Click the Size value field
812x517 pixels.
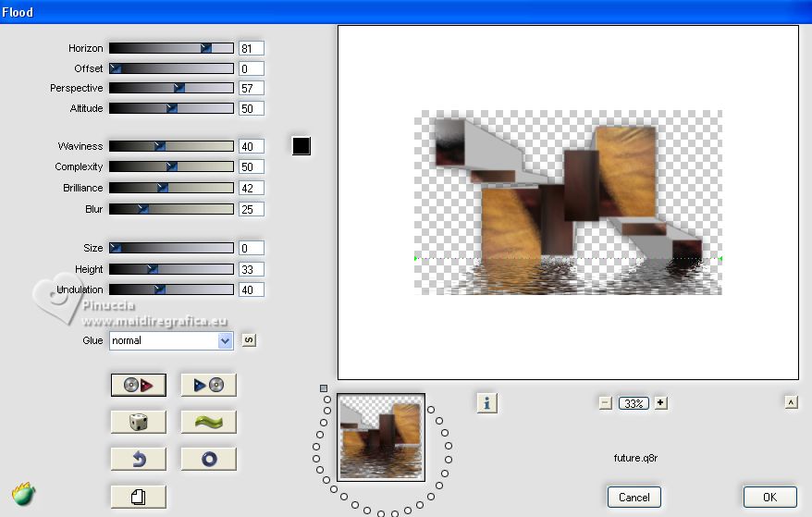pos(252,248)
